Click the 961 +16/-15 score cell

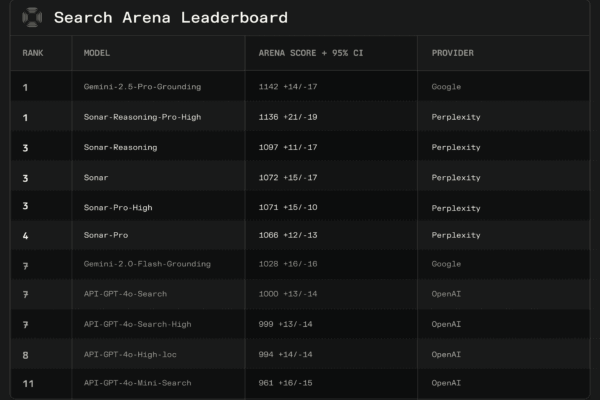(x=285, y=383)
